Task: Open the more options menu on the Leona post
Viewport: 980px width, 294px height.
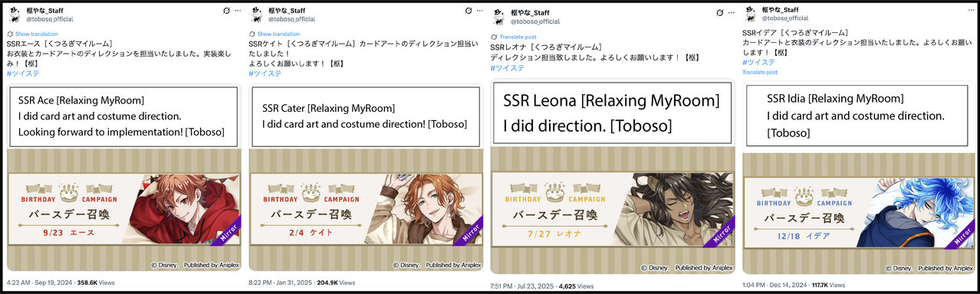Action: coord(732,13)
